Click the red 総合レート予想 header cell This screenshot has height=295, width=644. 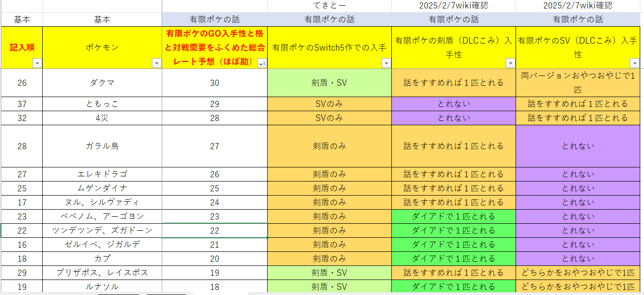215,48
